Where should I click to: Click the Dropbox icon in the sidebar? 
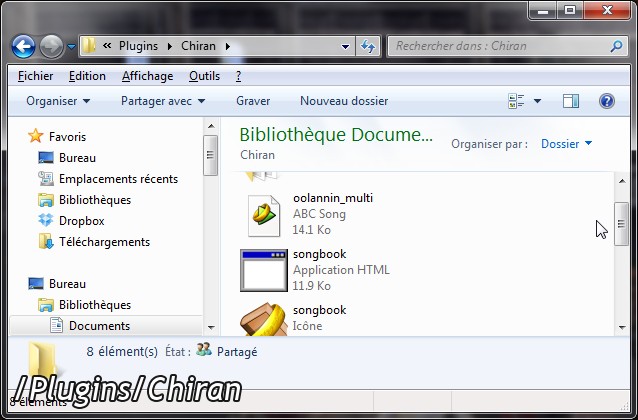[46, 221]
